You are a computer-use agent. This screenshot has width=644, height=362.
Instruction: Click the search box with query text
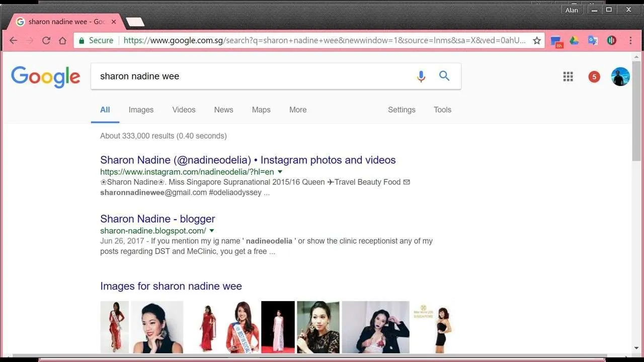click(252, 76)
